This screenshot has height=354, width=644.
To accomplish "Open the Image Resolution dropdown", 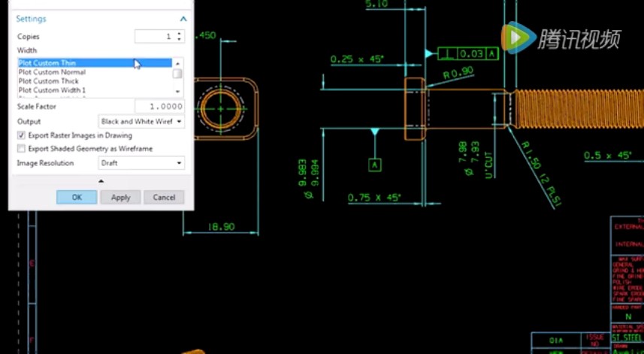I will [x=141, y=163].
